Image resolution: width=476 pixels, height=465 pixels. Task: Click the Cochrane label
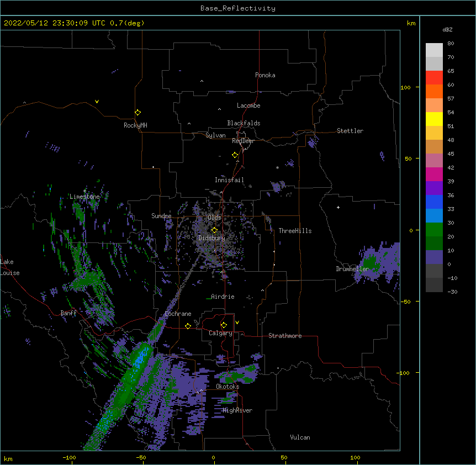coord(178,314)
